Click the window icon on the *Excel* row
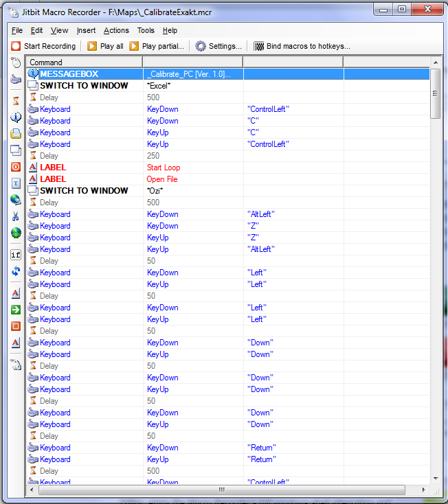 point(33,86)
